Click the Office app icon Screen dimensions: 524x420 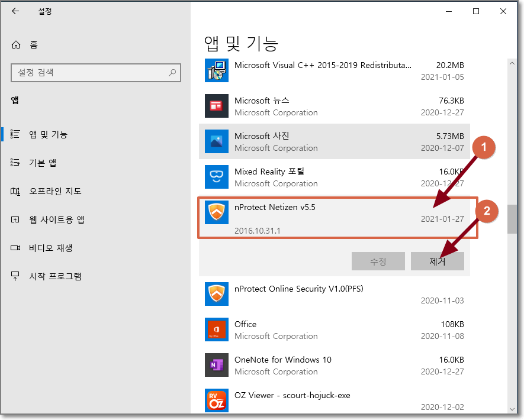(217, 329)
